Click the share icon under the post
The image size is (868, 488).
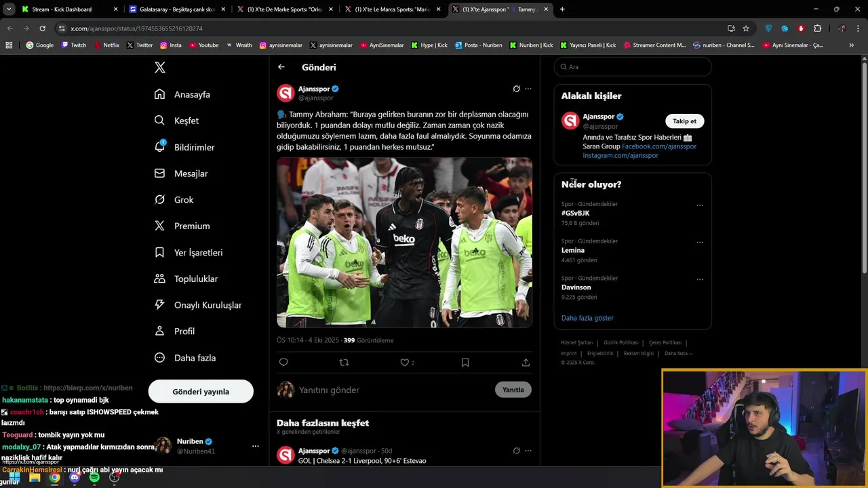526,363
